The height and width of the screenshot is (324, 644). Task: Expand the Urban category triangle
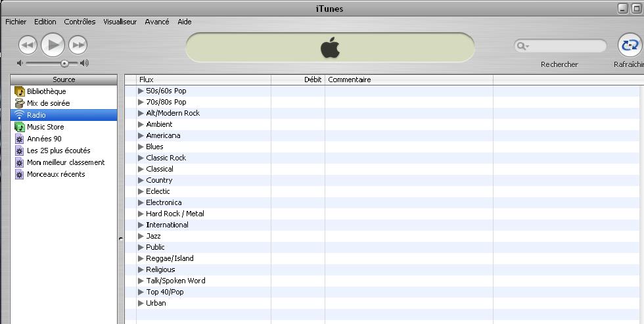(141, 303)
